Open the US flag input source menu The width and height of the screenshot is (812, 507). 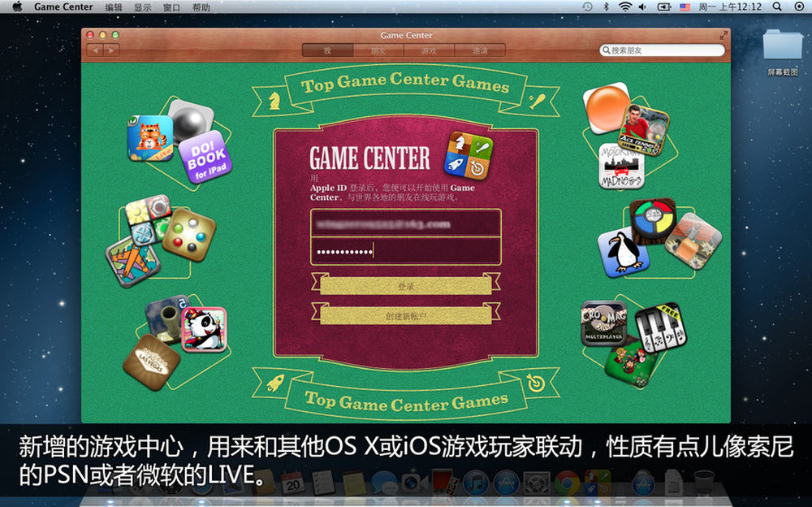pos(685,6)
